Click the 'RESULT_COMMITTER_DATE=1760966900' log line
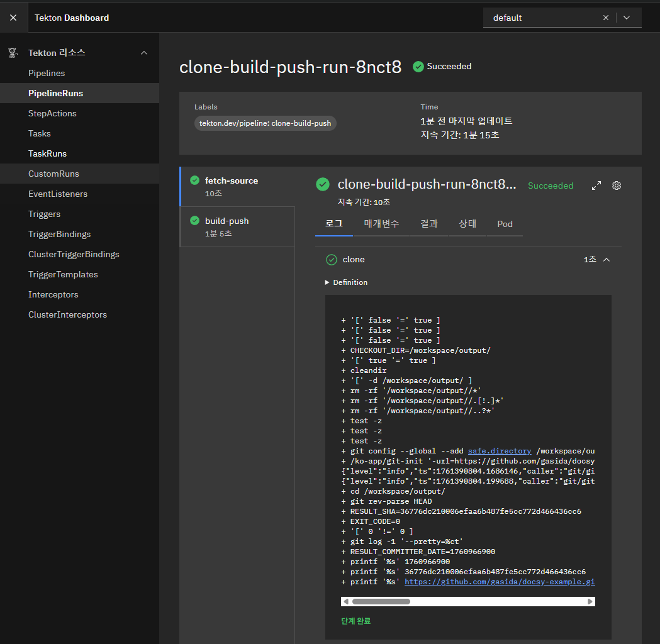Viewport: 660px width, 644px height. coord(418,552)
